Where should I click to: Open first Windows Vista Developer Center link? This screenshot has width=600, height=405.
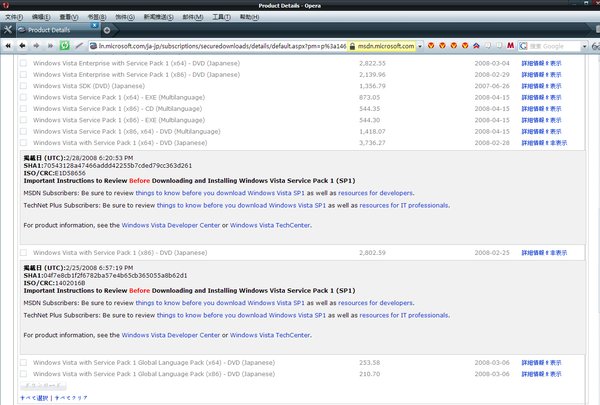(171, 225)
